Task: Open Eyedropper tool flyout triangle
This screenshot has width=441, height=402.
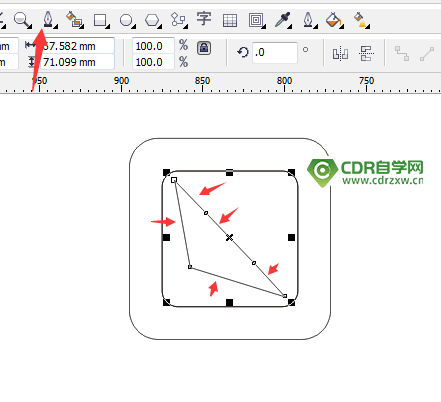Action: point(290,26)
